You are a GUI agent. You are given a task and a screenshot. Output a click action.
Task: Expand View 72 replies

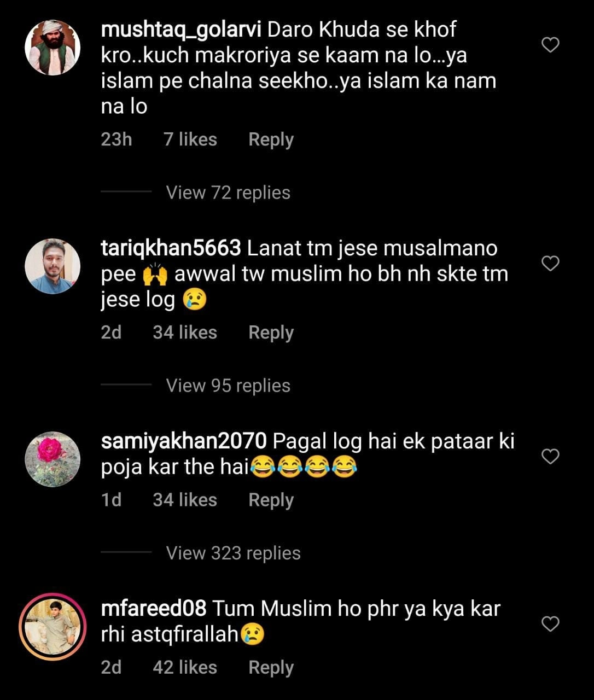point(228,192)
